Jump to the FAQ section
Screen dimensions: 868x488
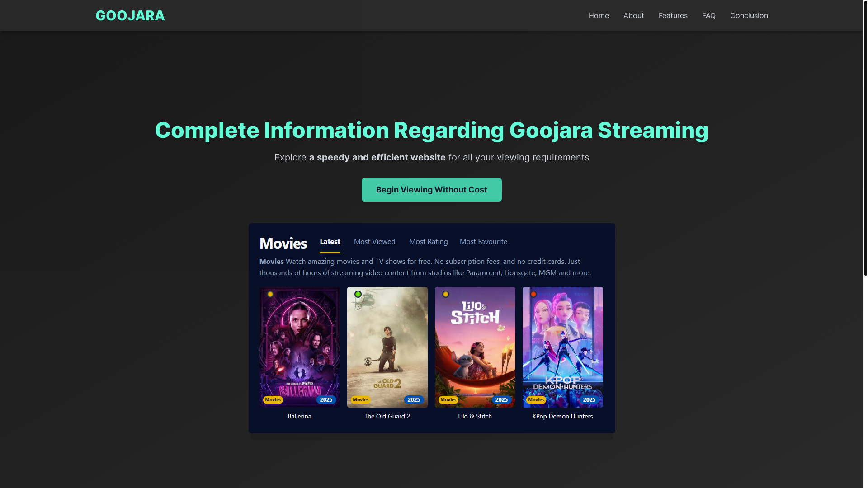(x=708, y=15)
